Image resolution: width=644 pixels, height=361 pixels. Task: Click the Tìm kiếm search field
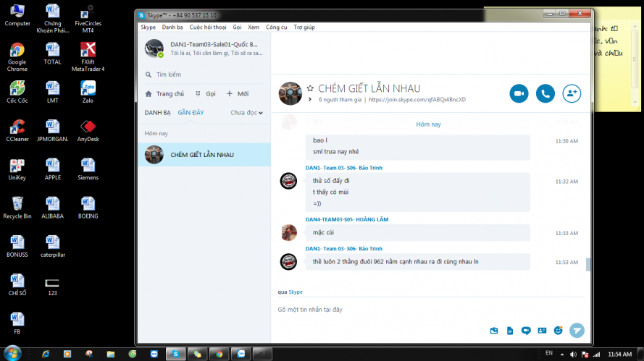[204, 75]
